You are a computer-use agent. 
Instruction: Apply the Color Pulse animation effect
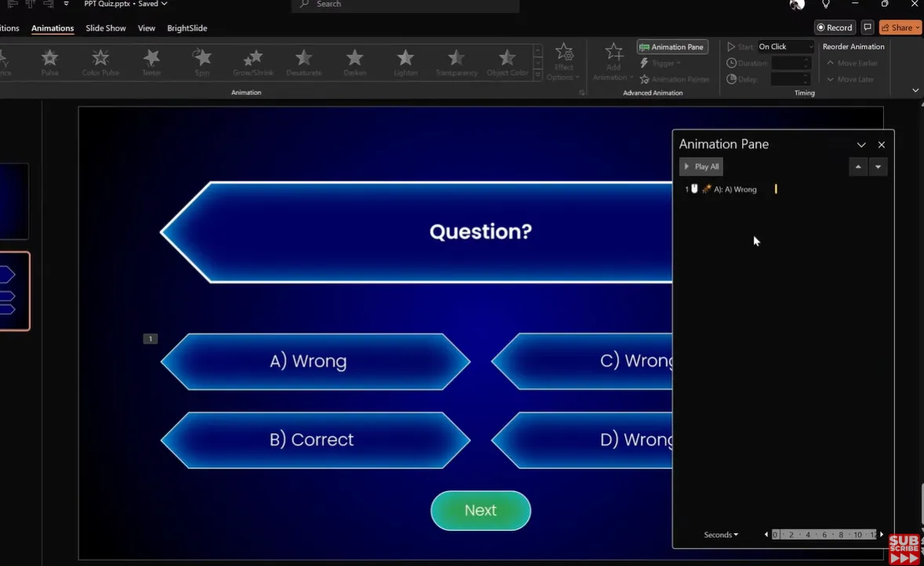[100, 62]
